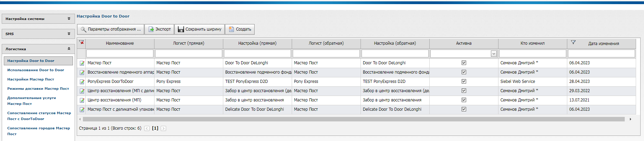Click Сохранить ширину with floppy icon
644x141 pixels.
tap(200, 29)
